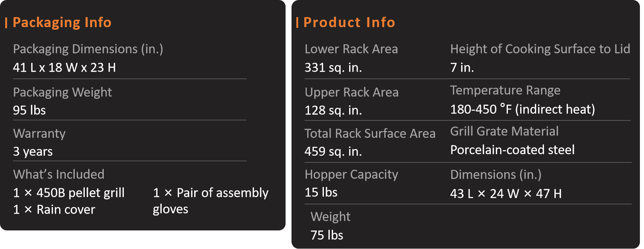The image size is (644, 249).
Task: Select the Packaging Dimensions label
Action: point(88,49)
